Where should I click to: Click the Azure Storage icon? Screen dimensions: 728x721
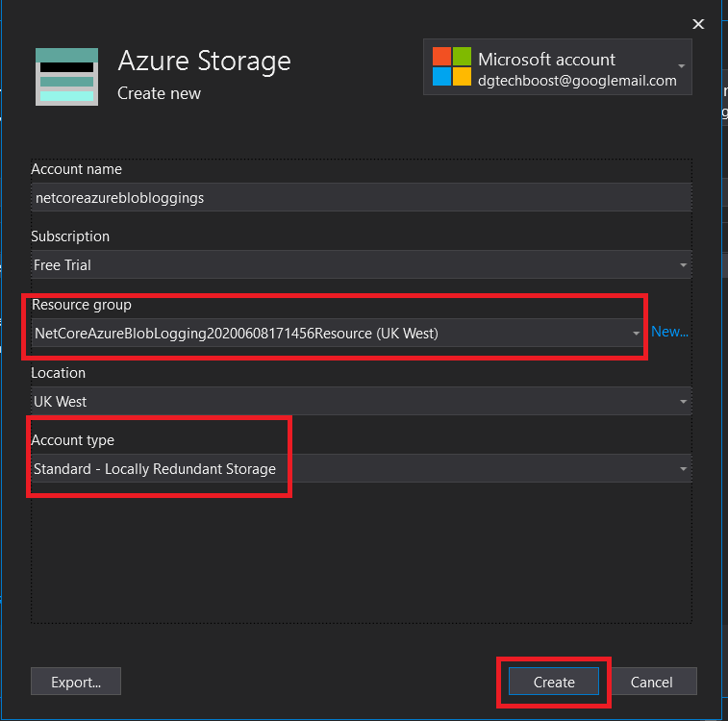[x=66, y=77]
